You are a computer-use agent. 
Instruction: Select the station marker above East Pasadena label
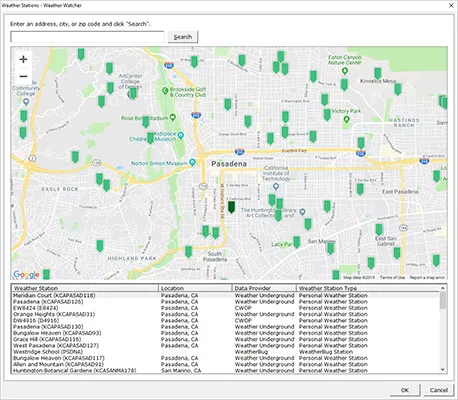click(360, 189)
